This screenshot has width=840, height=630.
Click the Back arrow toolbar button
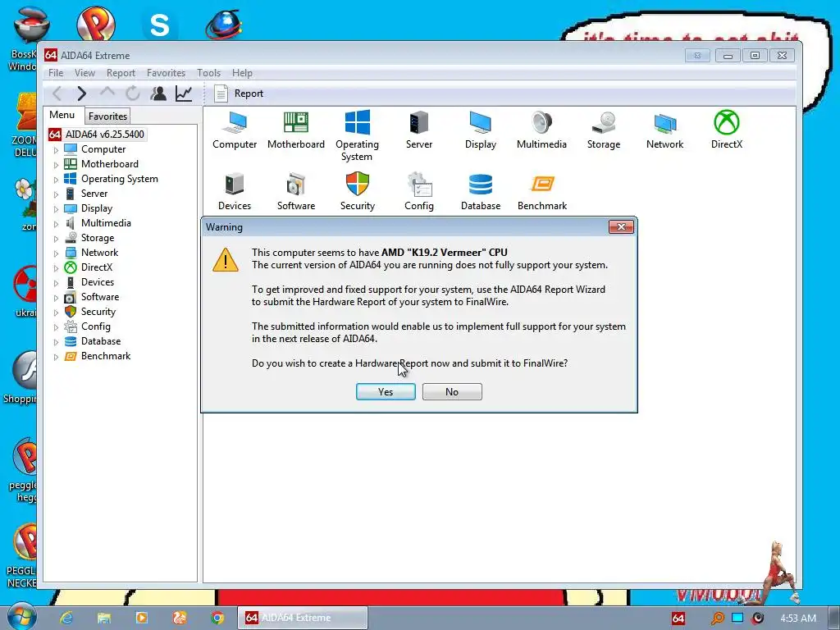point(57,94)
